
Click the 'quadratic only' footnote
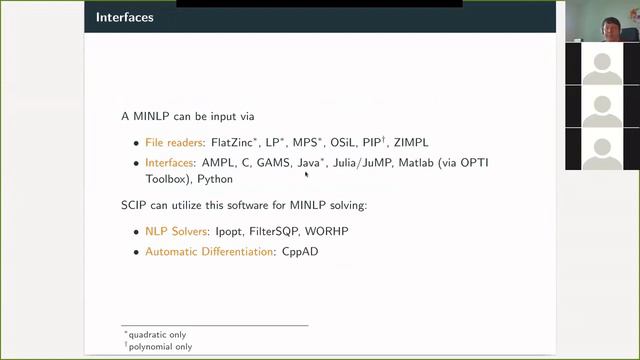157,335
